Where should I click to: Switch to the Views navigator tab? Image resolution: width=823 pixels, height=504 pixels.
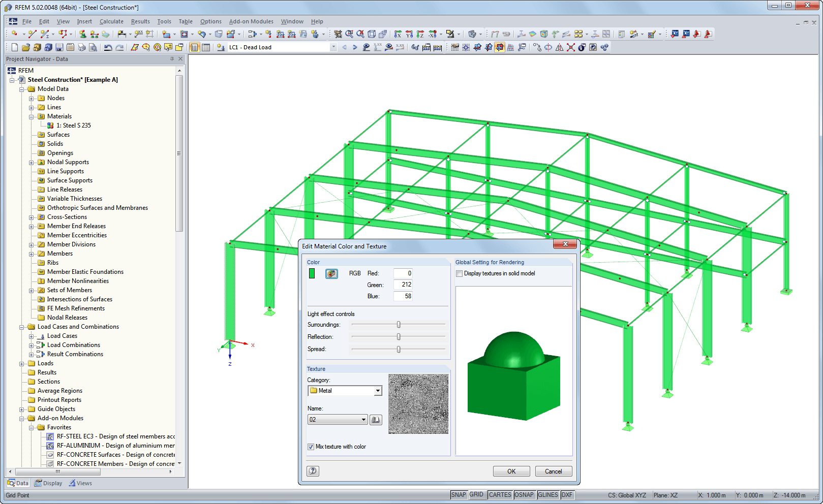(x=80, y=483)
